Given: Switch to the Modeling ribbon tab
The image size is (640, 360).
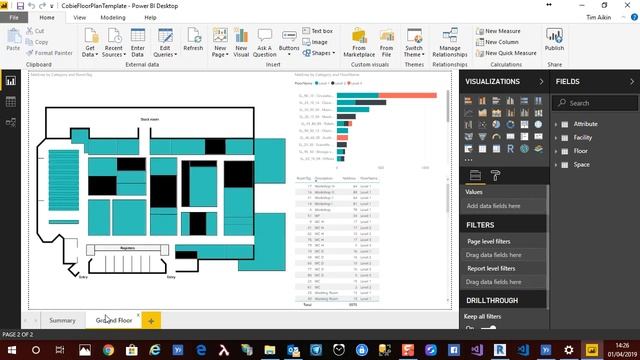Looking at the screenshot, I should 113,18.
